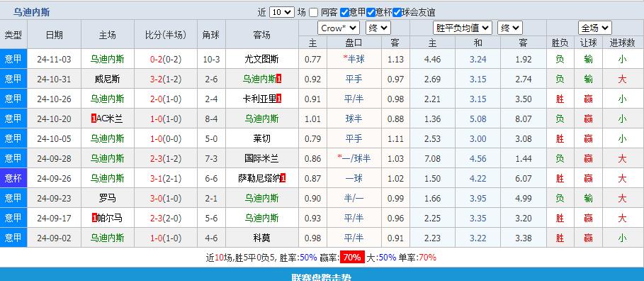Toggle the 同客 checkbox
The height and width of the screenshot is (281, 644).
pyautogui.click(x=313, y=12)
